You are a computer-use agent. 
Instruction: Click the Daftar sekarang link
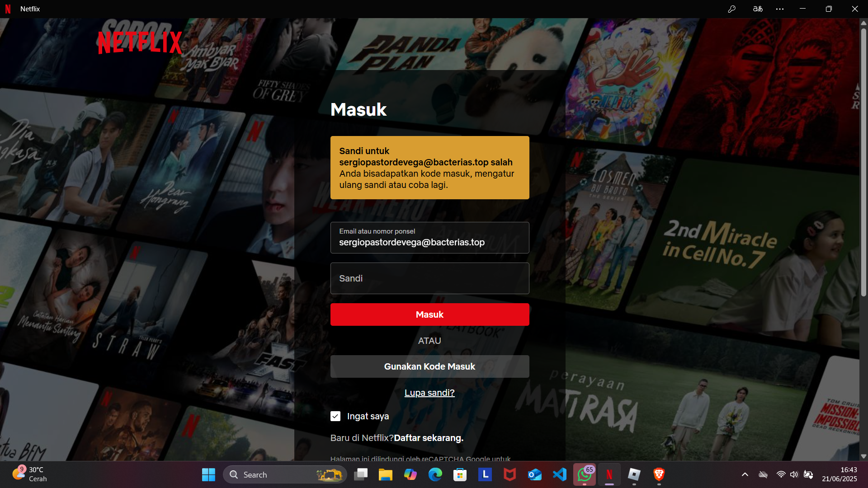coord(429,438)
